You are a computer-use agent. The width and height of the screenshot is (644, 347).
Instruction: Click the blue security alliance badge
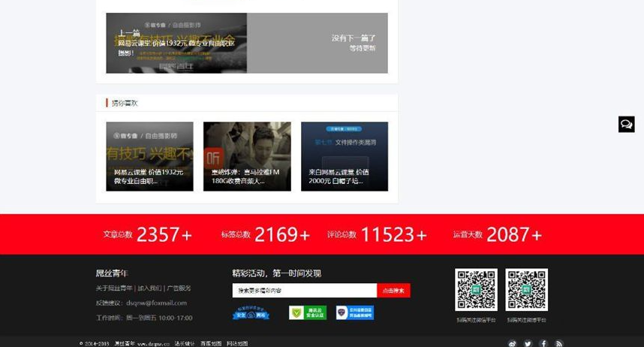[x=251, y=312]
